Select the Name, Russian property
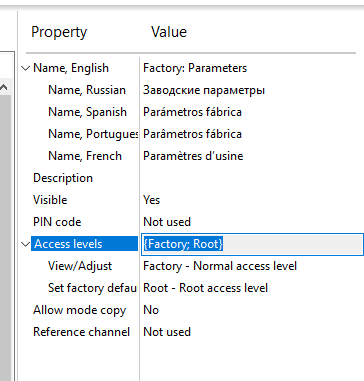The height and width of the screenshot is (381, 364). click(x=87, y=90)
